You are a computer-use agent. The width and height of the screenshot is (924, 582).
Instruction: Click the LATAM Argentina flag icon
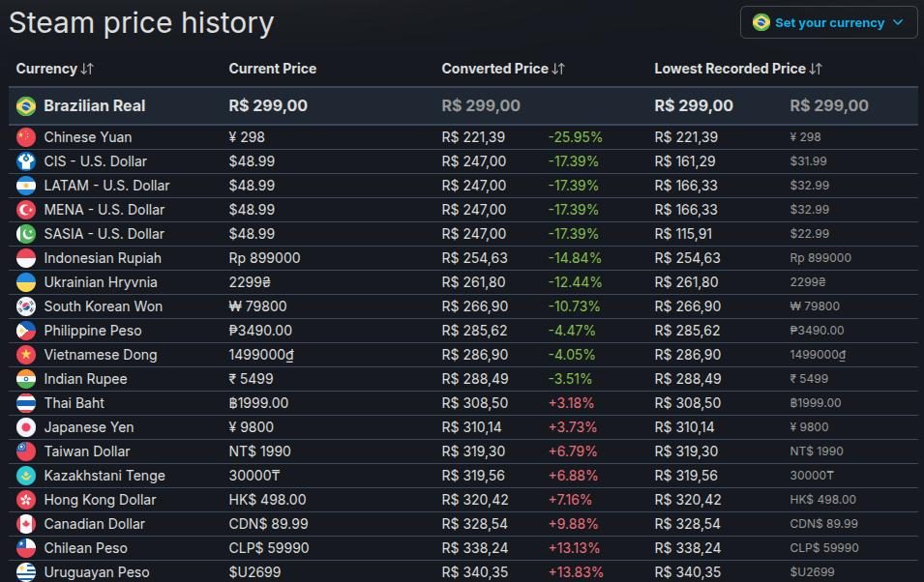point(26,186)
